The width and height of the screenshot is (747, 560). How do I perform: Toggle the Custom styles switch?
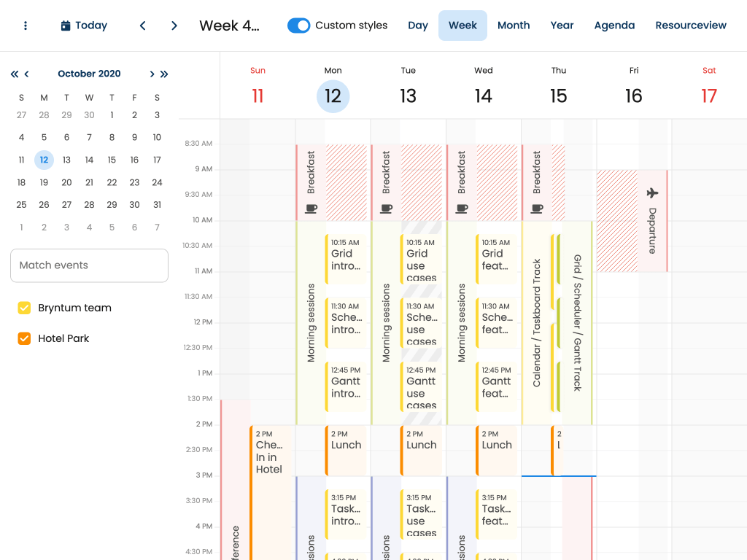[299, 26]
